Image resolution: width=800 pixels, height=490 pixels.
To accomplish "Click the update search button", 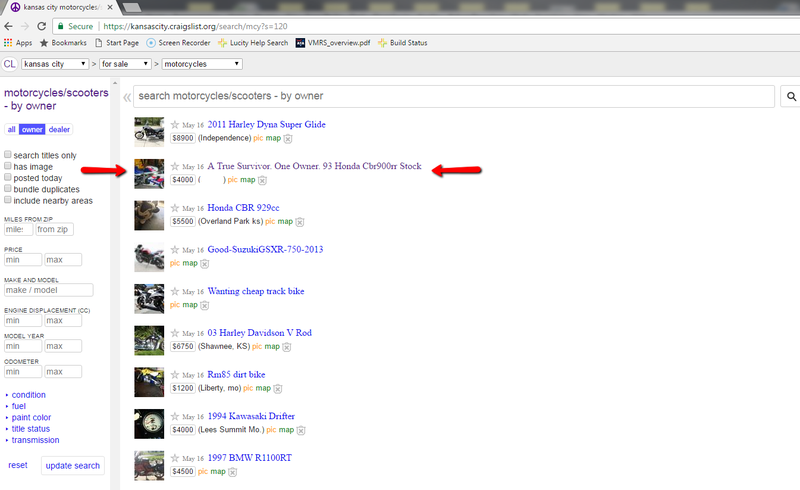I will tap(72, 466).
